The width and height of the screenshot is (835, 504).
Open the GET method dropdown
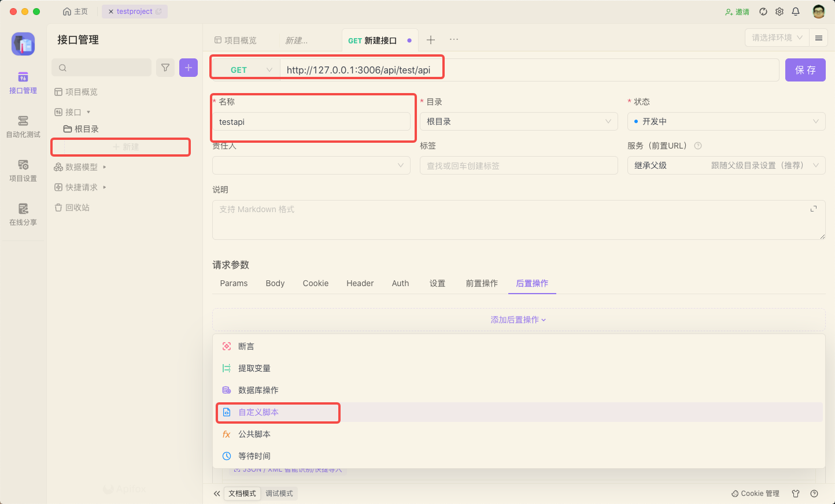[x=246, y=70]
